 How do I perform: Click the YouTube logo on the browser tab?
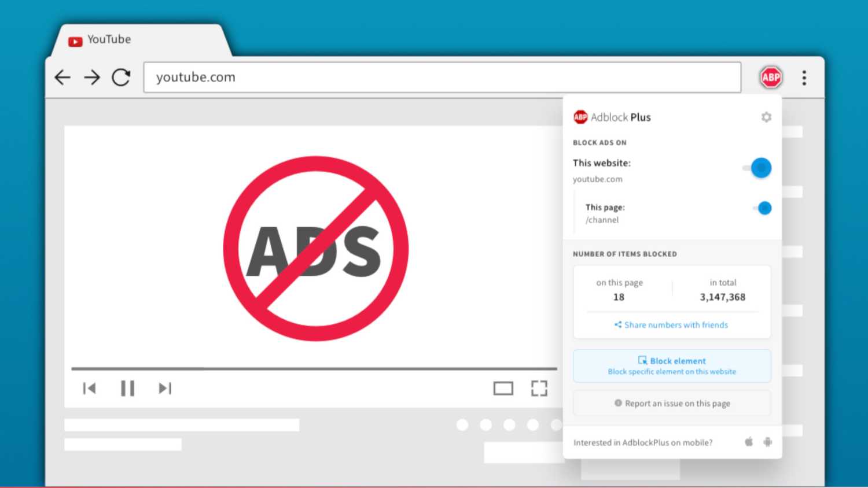point(75,40)
